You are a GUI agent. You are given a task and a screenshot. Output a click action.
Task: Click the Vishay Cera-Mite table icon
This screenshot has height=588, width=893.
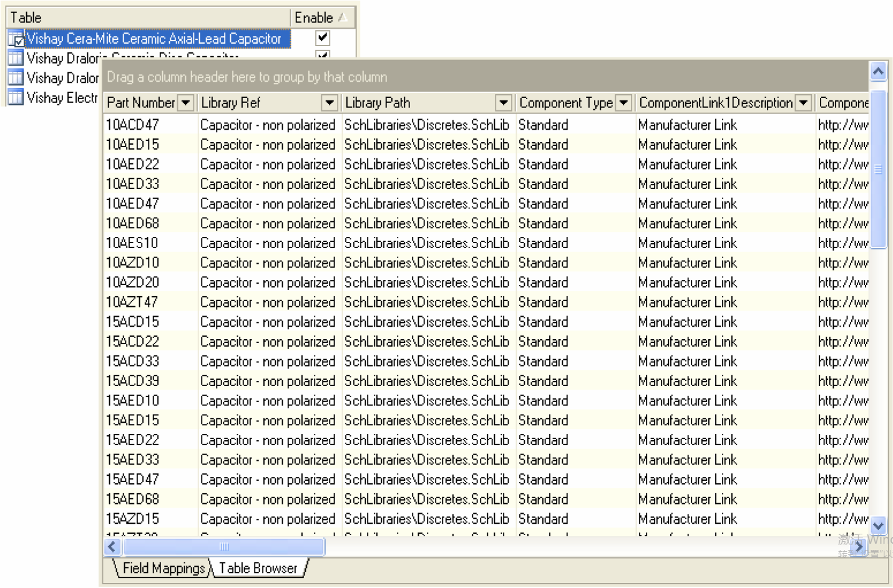click(16, 39)
